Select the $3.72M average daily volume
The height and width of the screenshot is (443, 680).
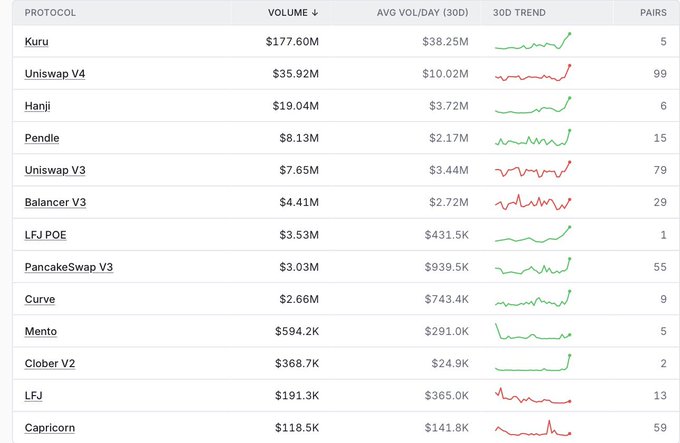(449, 106)
